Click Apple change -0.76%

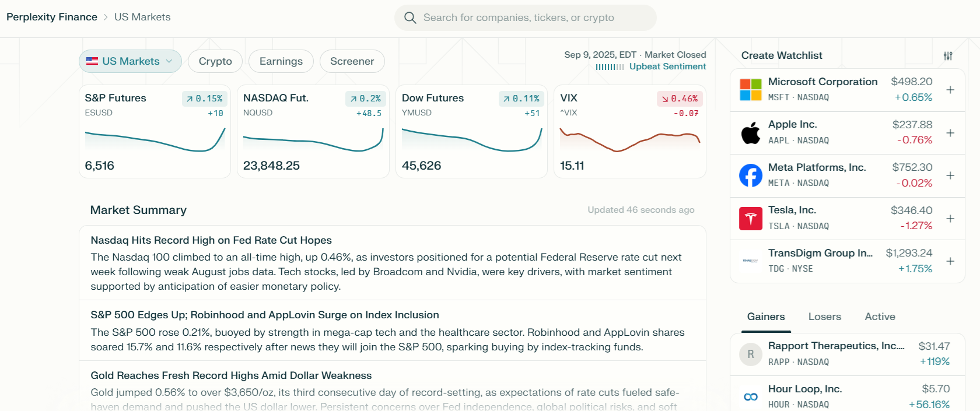pos(915,140)
